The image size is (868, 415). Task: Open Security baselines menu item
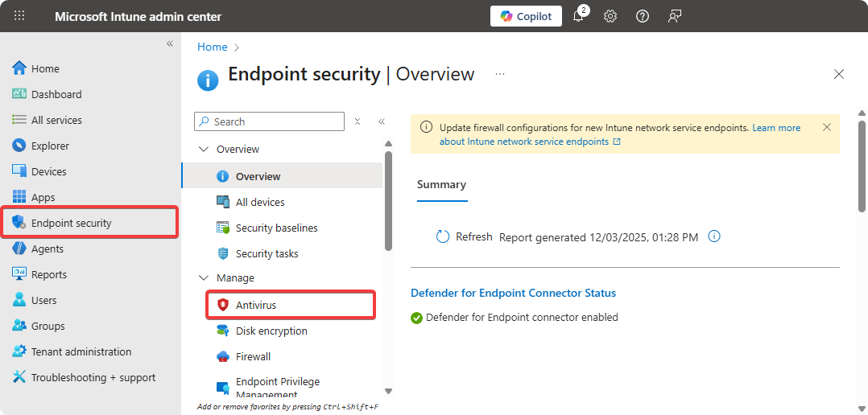pos(276,228)
